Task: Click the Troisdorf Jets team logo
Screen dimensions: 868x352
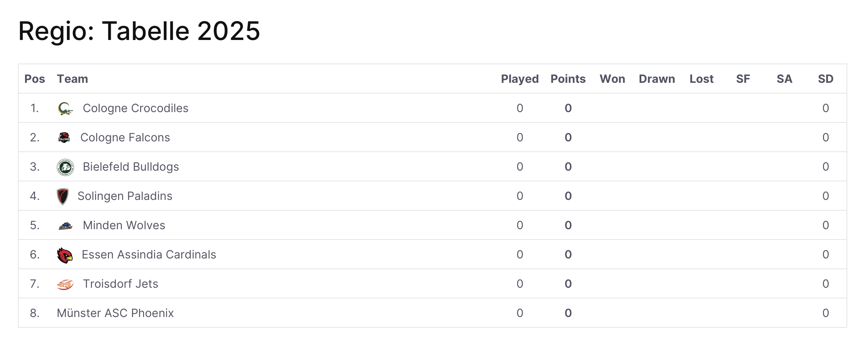Action: click(65, 285)
